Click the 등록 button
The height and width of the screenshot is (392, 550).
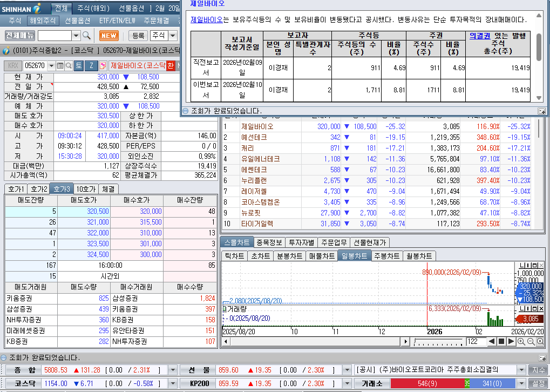pos(138,36)
